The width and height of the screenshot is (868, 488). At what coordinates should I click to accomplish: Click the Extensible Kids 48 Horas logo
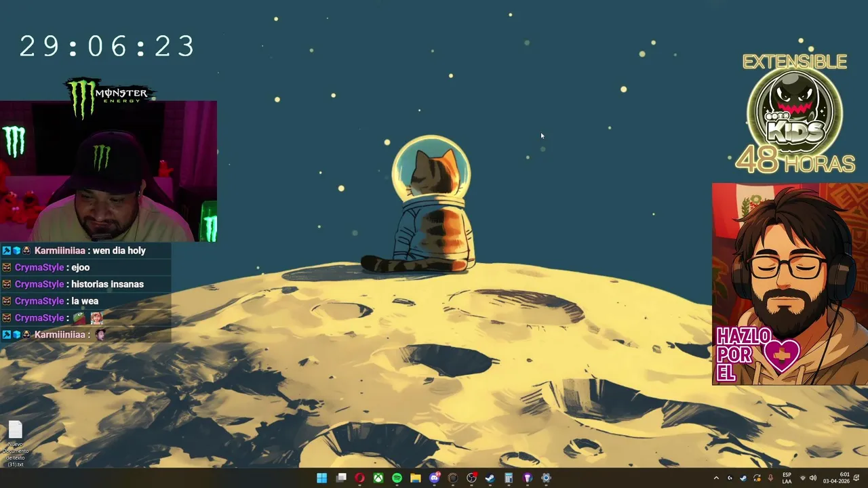pos(795,114)
